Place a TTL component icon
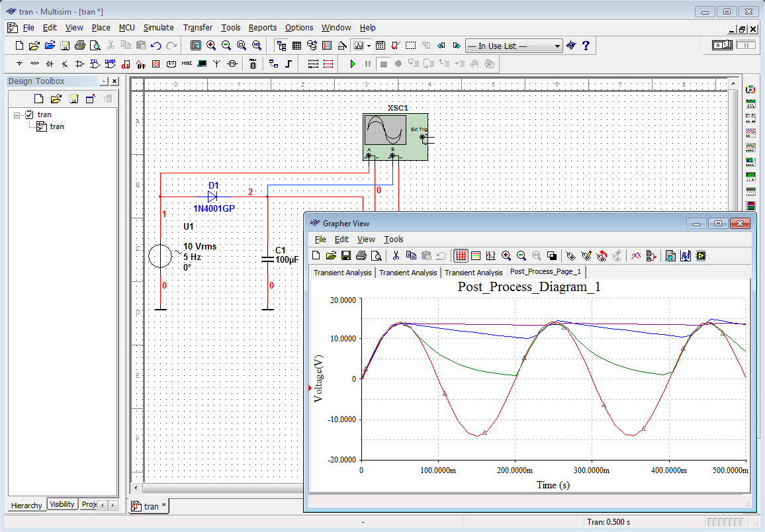The width and height of the screenshot is (765, 532). click(x=95, y=64)
